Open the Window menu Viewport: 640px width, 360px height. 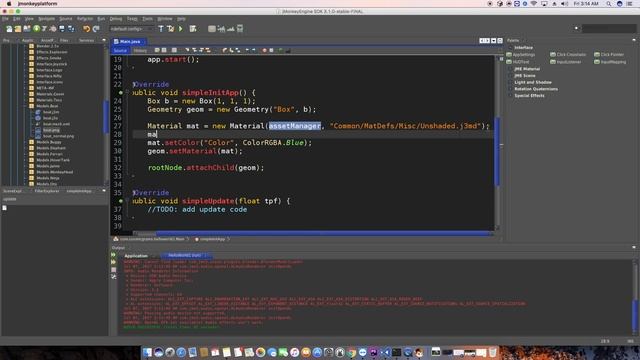pos(165,19)
